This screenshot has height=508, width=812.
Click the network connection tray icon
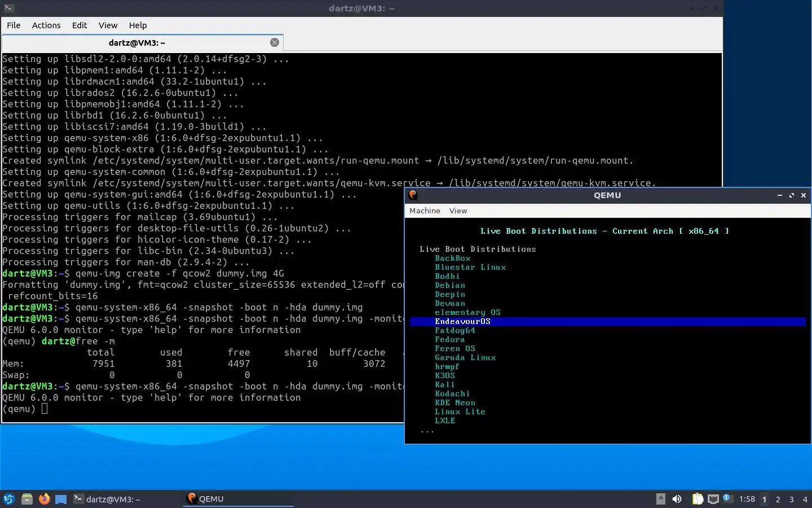pos(713,499)
